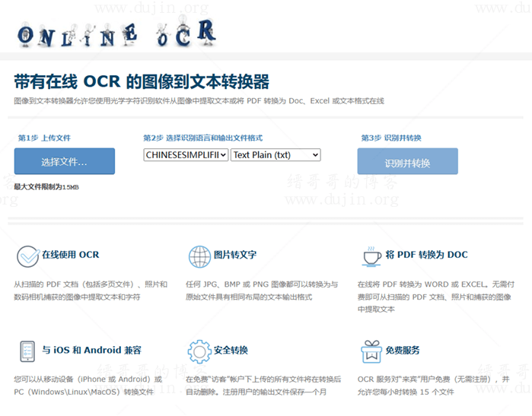The height and width of the screenshot is (416, 532).
Task: Click the 第3步 识别并转换 label
Action: tap(391, 138)
